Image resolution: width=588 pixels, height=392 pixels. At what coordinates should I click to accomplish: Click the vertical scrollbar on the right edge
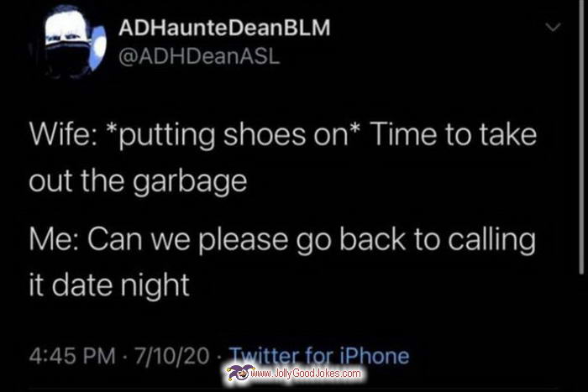tap(581, 137)
